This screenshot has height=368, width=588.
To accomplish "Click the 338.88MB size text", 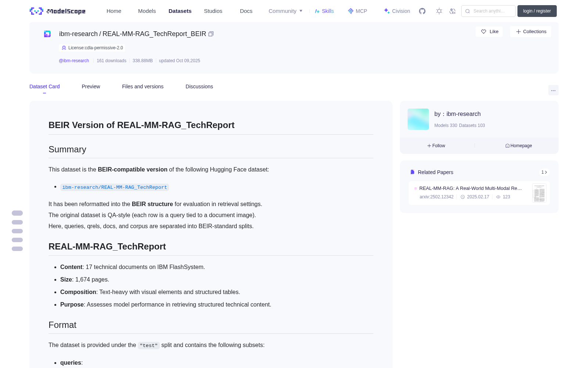I will [143, 61].
